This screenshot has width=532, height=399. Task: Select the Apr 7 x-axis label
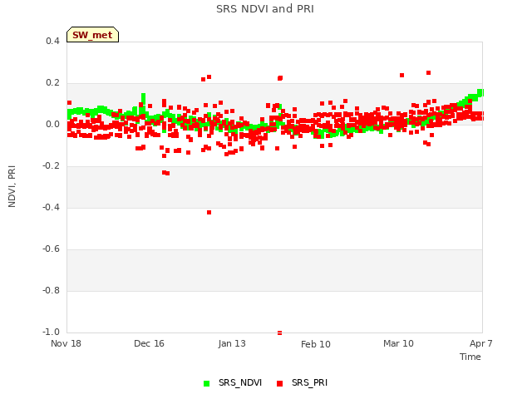(481, 343)
